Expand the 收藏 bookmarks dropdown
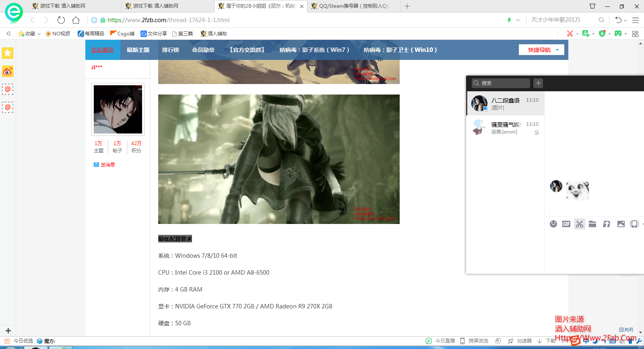The image size is (644, 349). 39,34
